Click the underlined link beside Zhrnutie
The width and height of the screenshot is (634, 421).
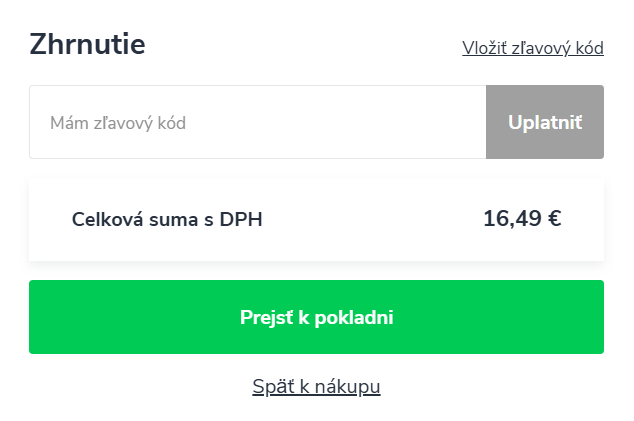(x=532, y=48)
